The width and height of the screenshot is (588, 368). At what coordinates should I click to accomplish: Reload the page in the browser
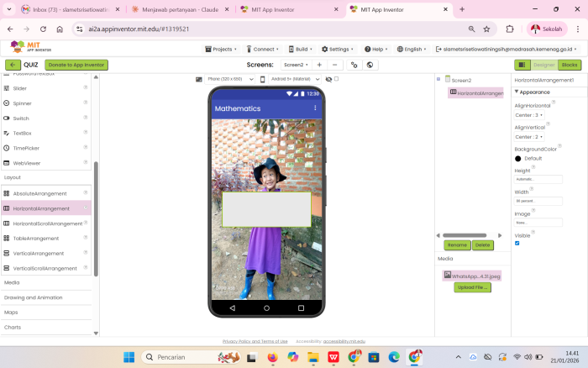pos(43,29)
